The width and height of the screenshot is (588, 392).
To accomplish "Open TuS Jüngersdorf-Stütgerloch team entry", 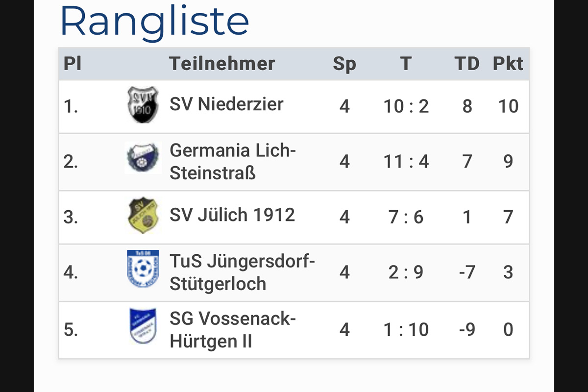I will point(242,272).
